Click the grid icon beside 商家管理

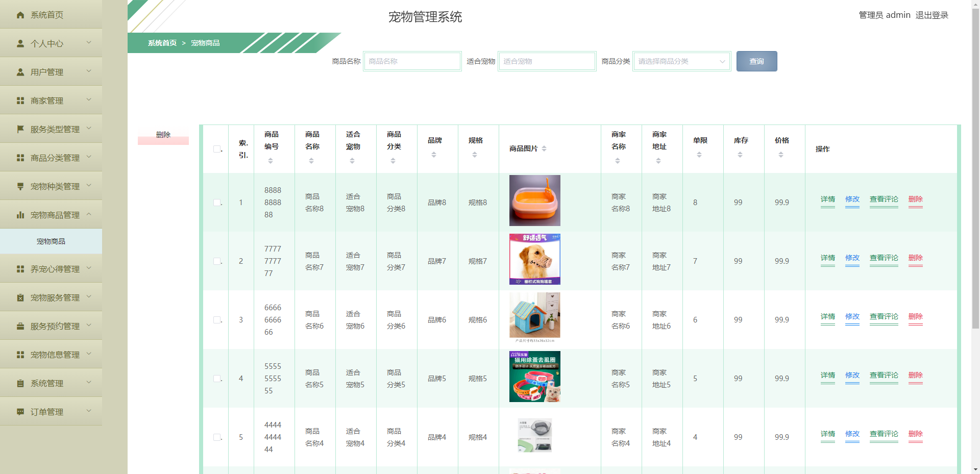tap(20, 100)
